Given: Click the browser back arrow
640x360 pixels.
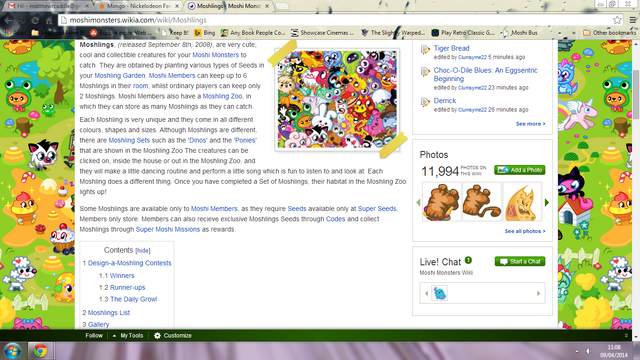Looking at the screenshot, I should click(8, 20).
